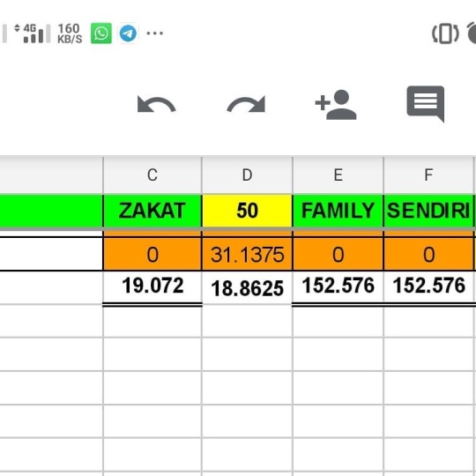476x476 pixels.
Task: Tap the Undo arrow icon
Action: click(x=156, y=104)
